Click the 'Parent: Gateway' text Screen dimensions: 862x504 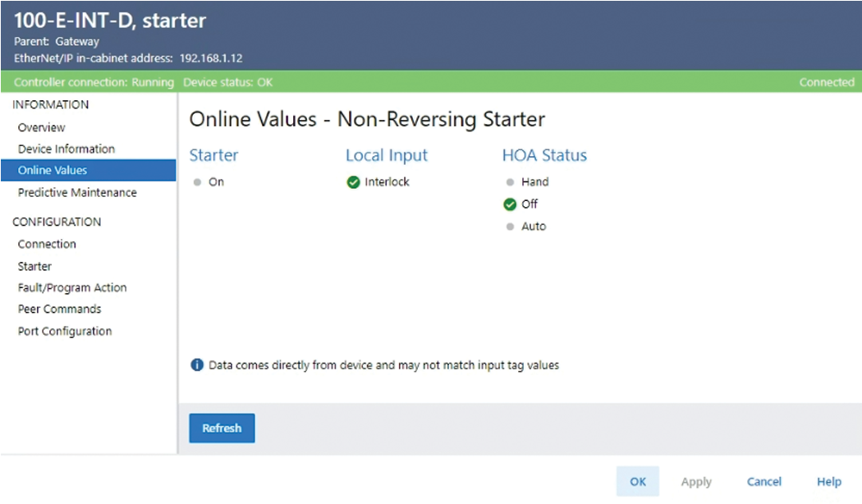tap(57, 41)
